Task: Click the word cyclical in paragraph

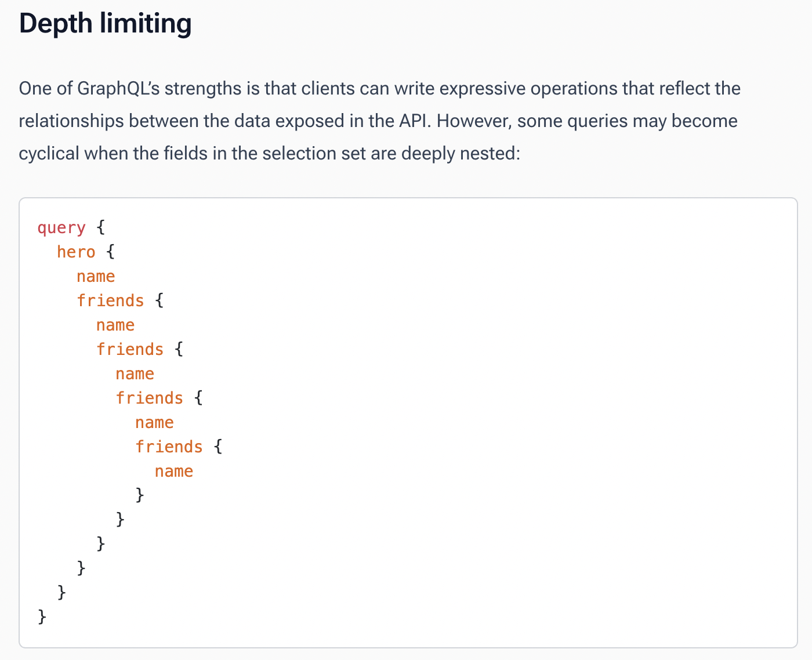Action: pos(49,154)
